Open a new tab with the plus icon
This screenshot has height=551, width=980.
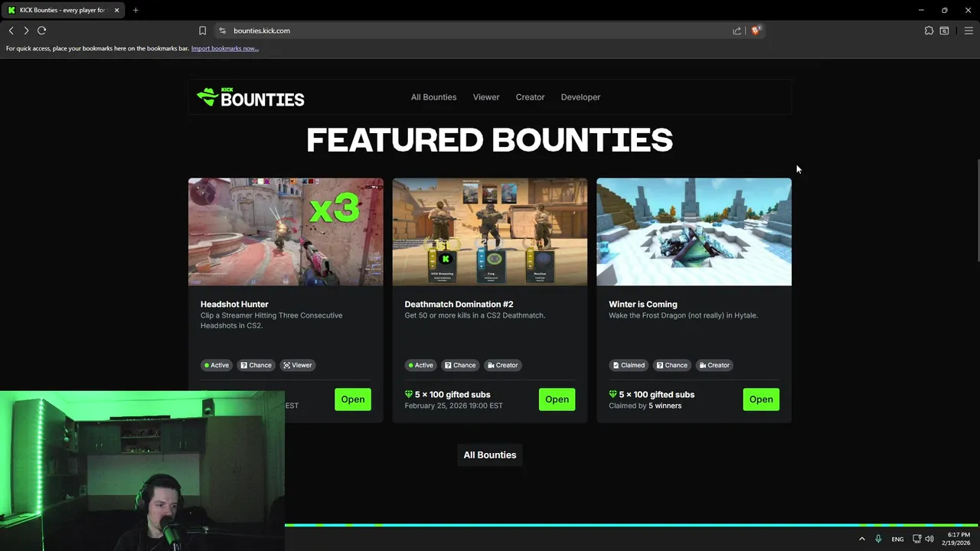[136, 10]
